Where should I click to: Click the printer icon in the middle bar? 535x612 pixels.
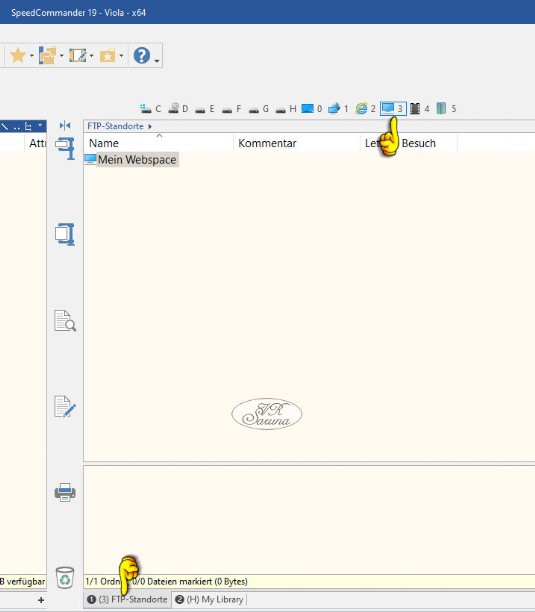pyautogui.click(x=65, y=493)
